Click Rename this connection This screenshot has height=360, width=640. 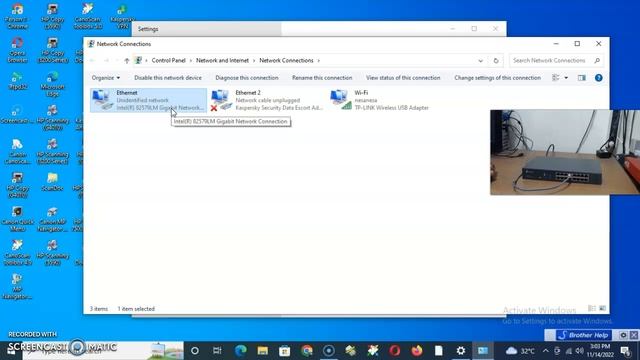point(322,78)
